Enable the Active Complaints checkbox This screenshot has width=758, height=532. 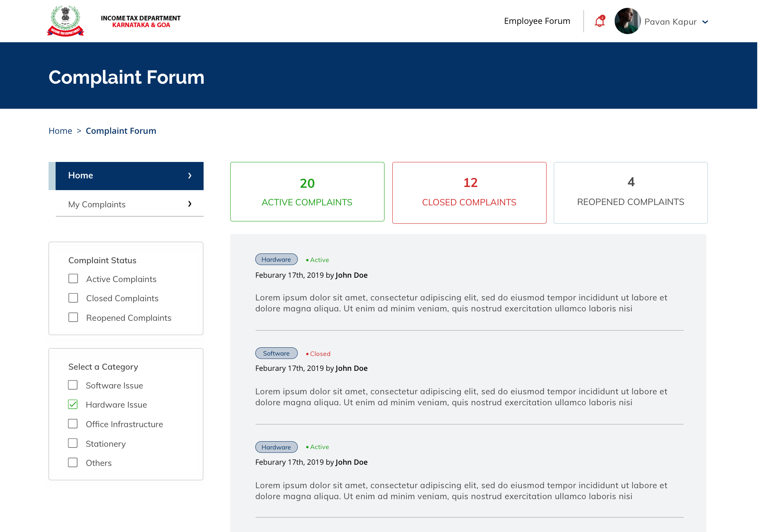73,279
